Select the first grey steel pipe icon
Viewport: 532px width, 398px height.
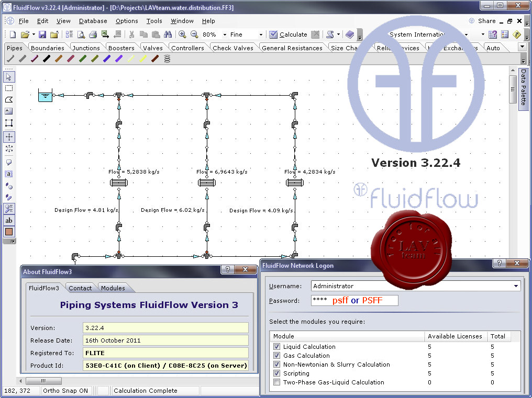coord(10,59)
